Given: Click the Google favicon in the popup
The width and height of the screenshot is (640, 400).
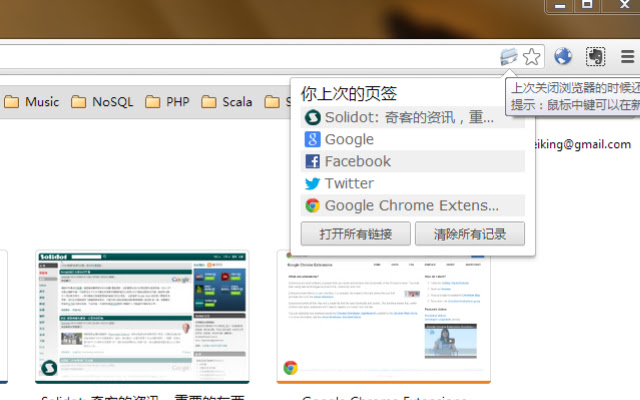Looking at the screenshot, I should tap(313, 140).
